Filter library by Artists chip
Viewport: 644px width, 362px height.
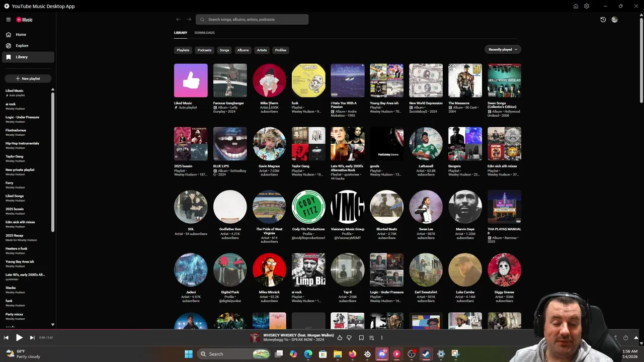262,50
